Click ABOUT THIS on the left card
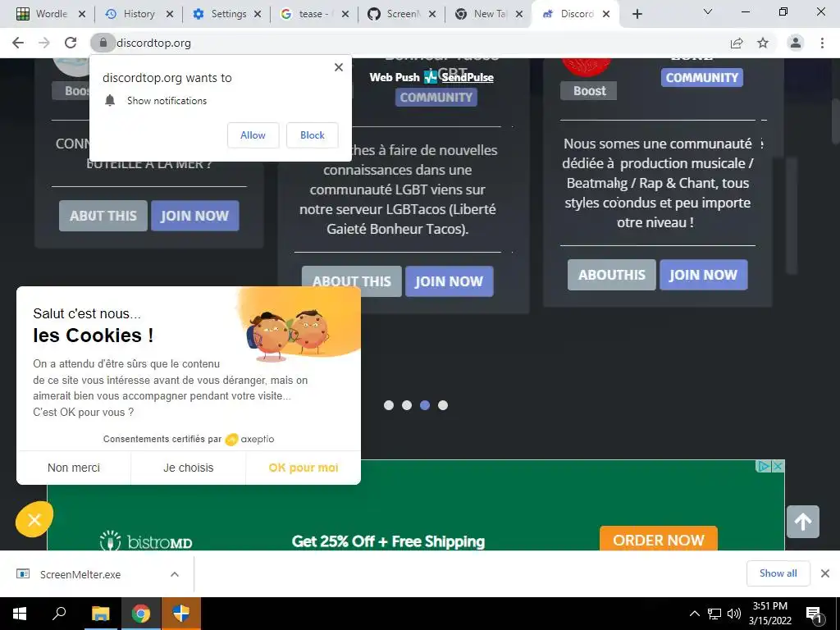Screen dimensions: 840x630 tap(103, 216)
